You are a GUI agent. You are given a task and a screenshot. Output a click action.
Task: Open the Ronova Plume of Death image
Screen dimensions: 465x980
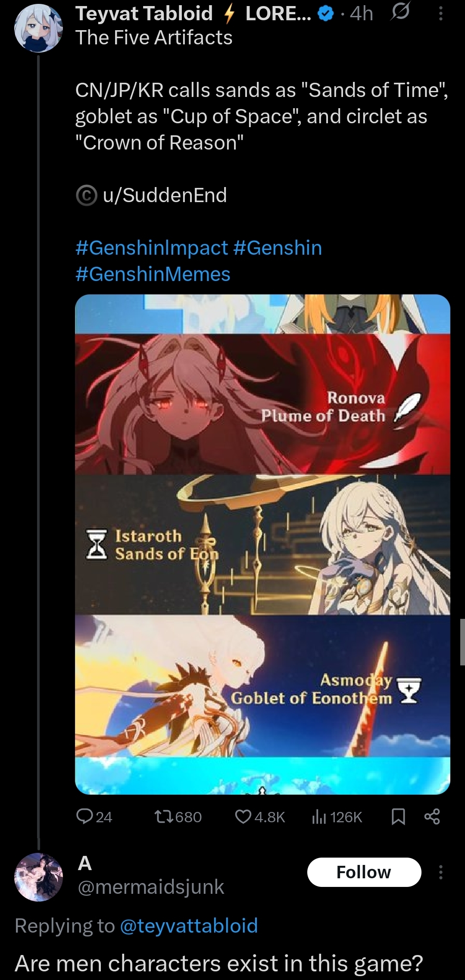tap(262, 404)
